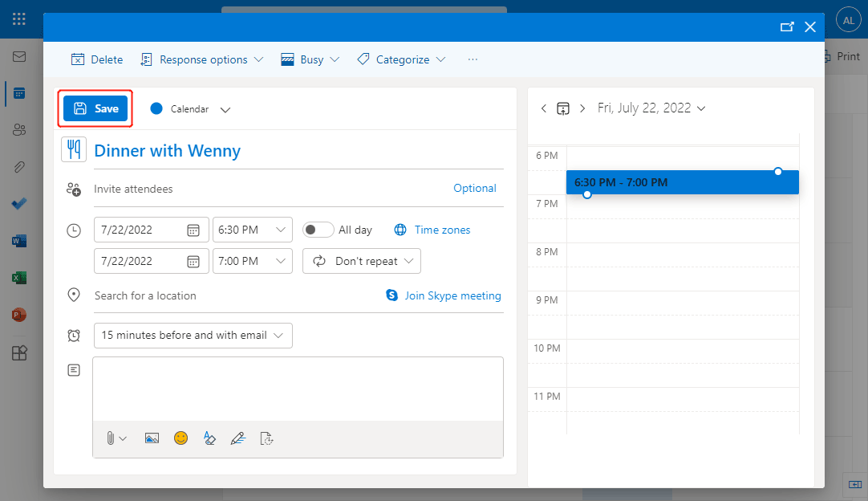The height and width of the screenshot is (501, 868).
Task: Click the blue Calendar color dot
Action: pos(156,108)
